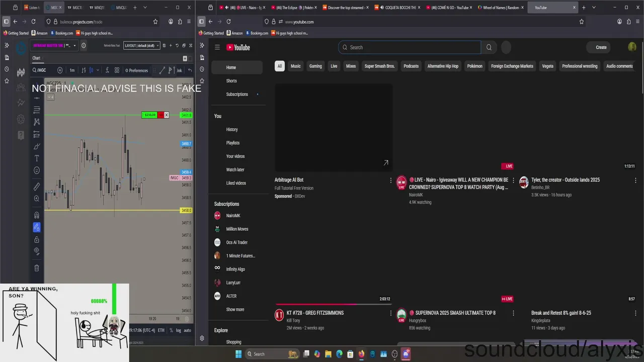Bookmark YouTube page with star icon
Image resolution: width=644 pixels, height=362 pixels.
[x=582, y=22]
